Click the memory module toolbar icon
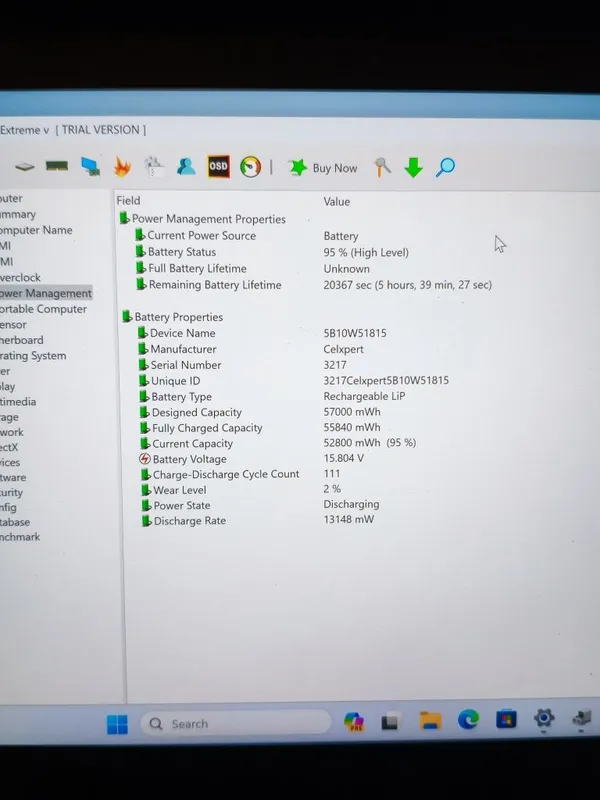600x800 pixels. (57, 166)
